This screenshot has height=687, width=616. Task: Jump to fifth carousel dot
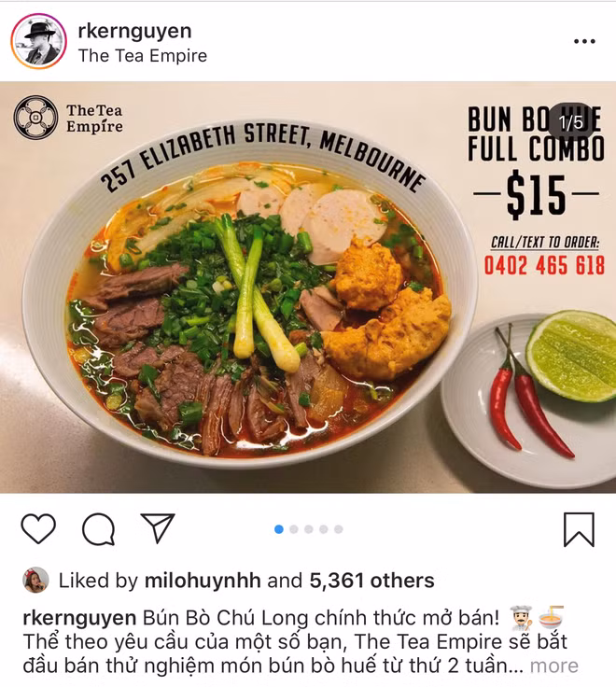(x=338, y=529)
